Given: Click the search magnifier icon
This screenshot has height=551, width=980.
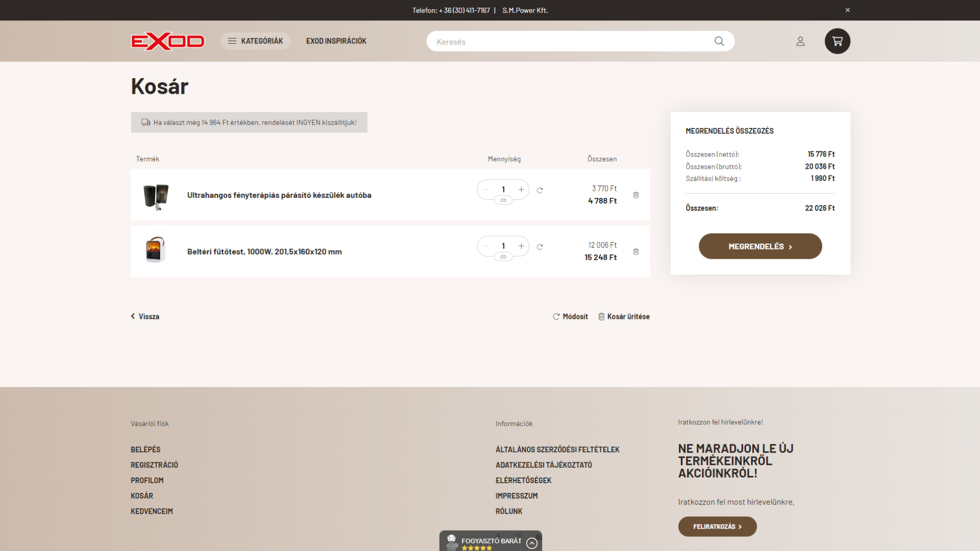Looking at the screenshot, I should (x=719, y=41).
